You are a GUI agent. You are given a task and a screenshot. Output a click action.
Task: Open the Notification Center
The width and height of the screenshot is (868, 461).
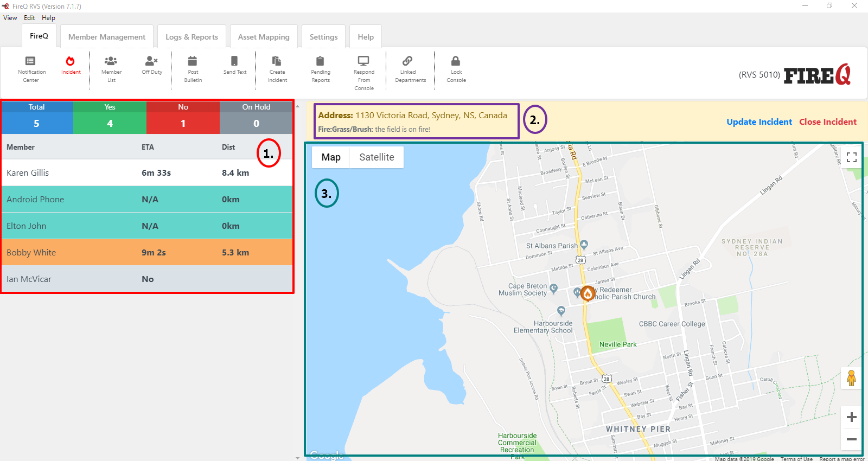[x=31, y=69]
